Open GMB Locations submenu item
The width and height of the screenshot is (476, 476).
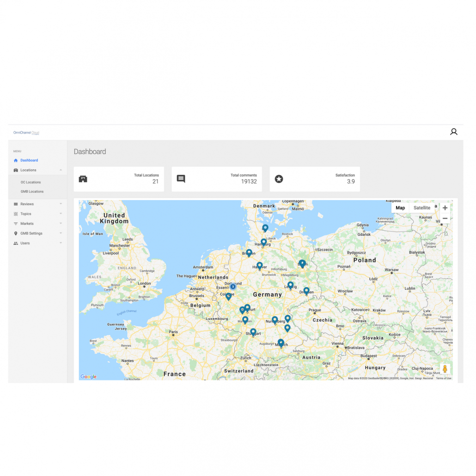click(x=32, y=191)
